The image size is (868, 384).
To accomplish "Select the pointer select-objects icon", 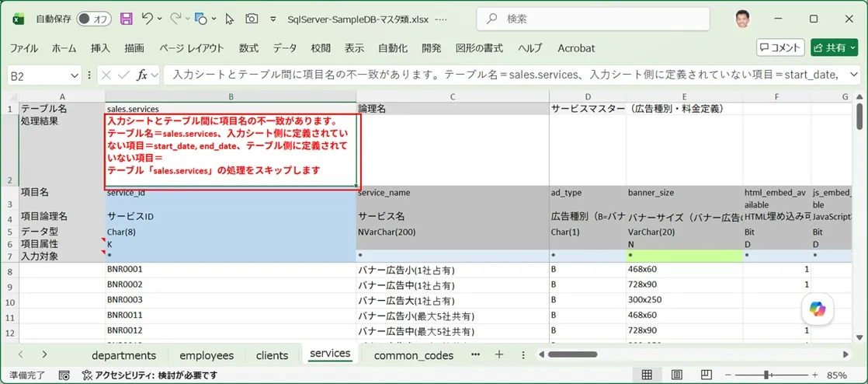I will [x=230, y=19].
